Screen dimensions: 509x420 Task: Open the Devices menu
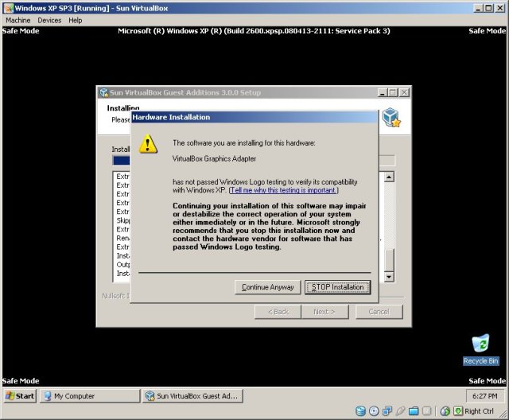pyautogui.click(x=49, y=20)
